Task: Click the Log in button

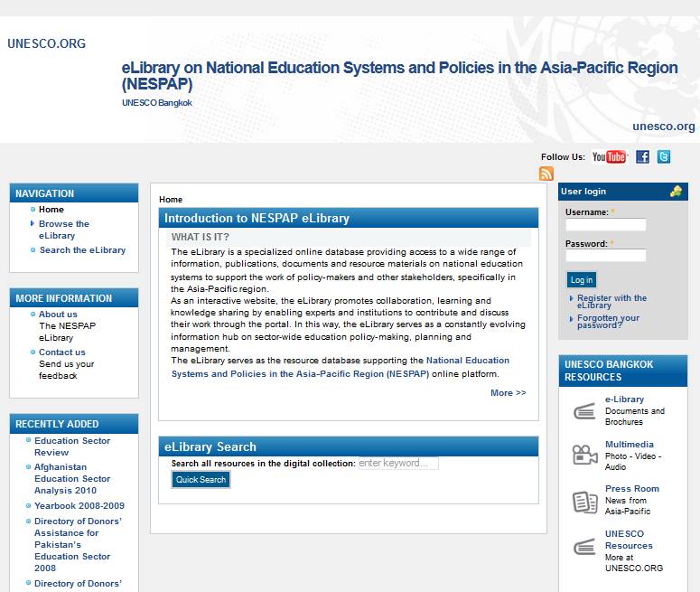Action: [x=582, y=280]
